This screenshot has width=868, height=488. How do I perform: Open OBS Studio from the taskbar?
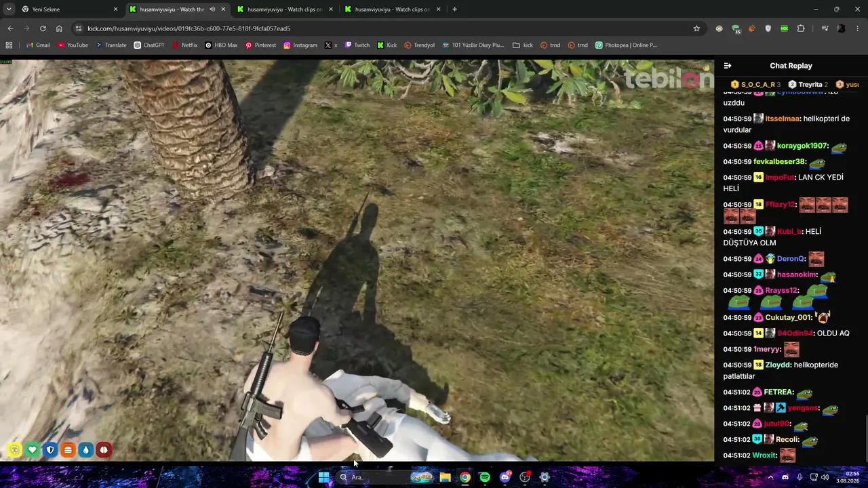524,477
